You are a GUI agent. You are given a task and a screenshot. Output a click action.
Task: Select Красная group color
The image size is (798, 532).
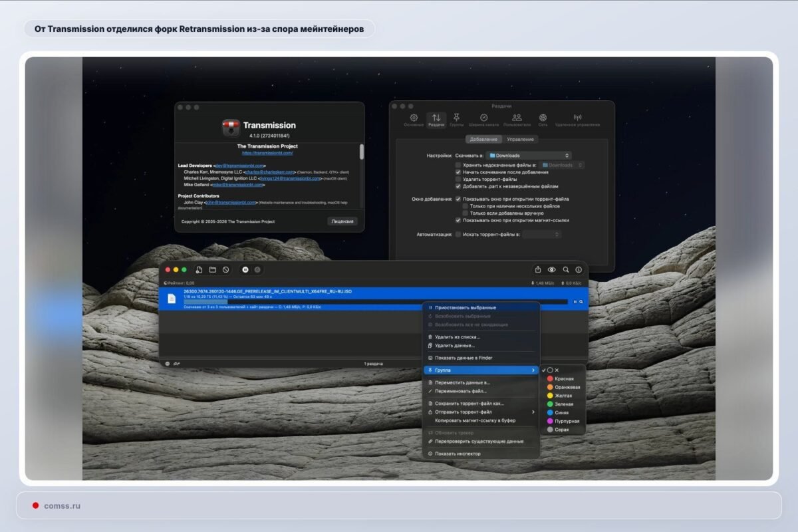pos(564,378)
